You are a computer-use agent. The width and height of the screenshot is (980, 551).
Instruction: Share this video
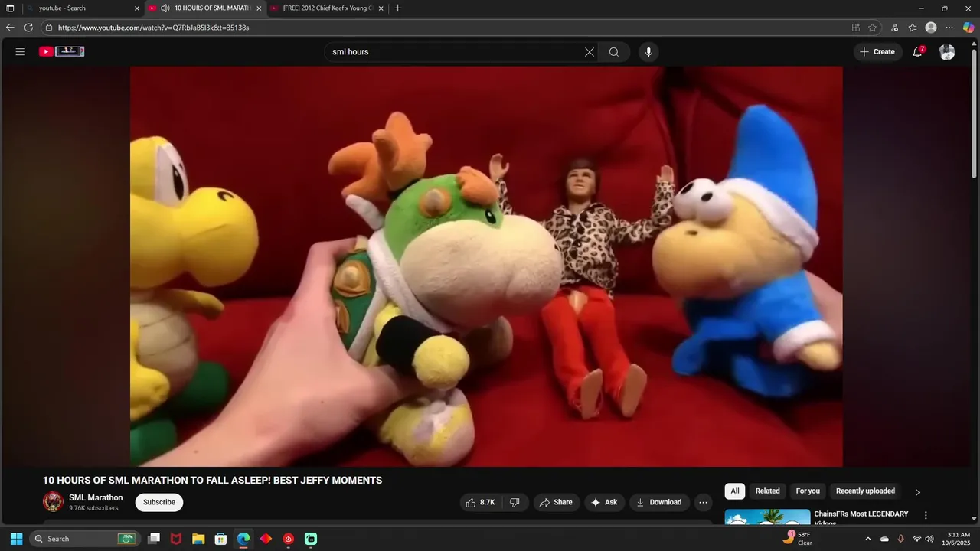click(557, 502)
